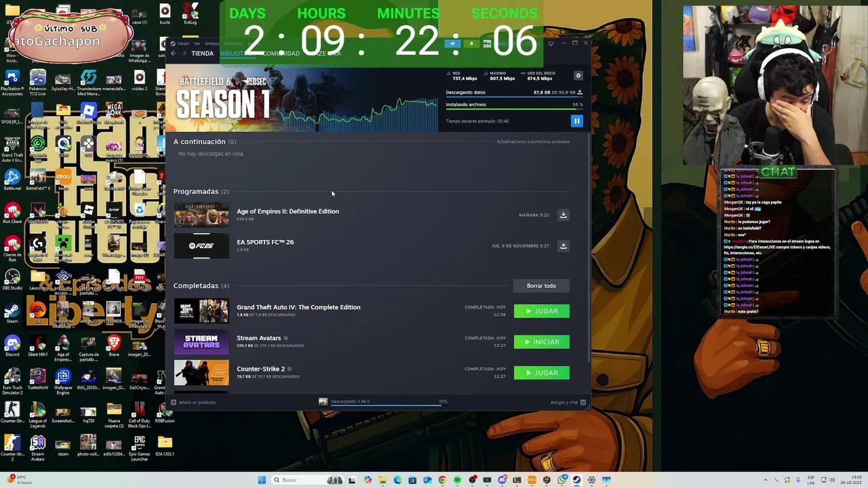The width and height of the screenshot is (868, 488).
Task: Pause the Battlefield 6 download
Action: [x=576, y=121]
